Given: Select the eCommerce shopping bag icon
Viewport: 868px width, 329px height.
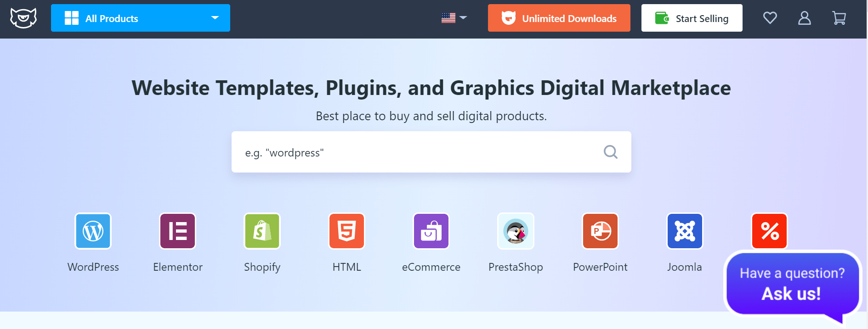Looking at the screenshot, I should pos(431,231).
